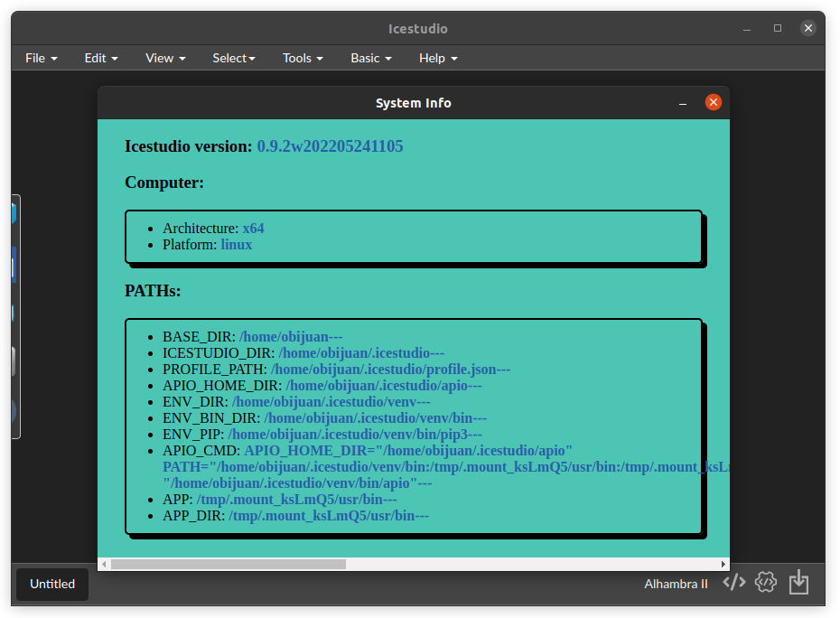Select the Alhambra II board label
The width and height of the screenshot is (840, 618).
[x=676, y=584]
